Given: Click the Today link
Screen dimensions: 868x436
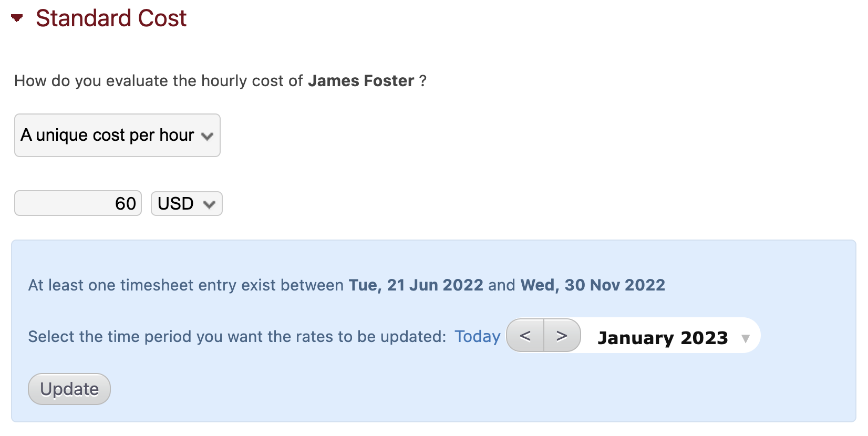Looking at the screenshot, I should pyautogui.click(x=477, y=337).
